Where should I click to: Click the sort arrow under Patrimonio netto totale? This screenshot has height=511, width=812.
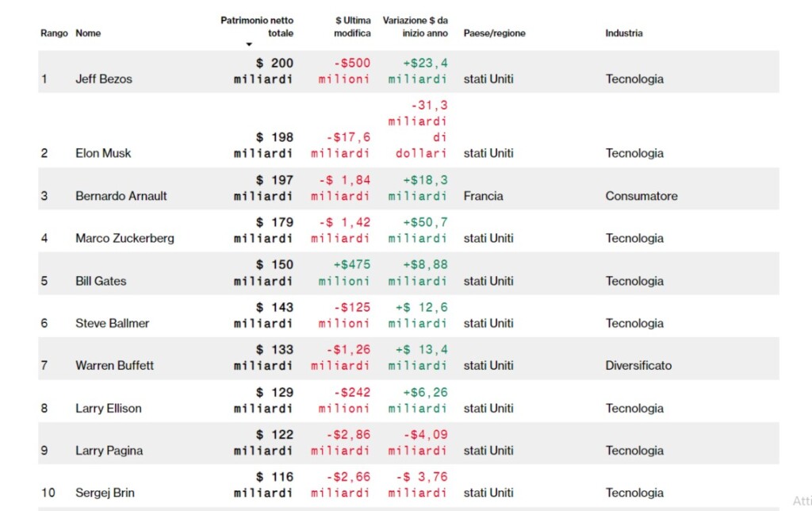tap(249, 44)
